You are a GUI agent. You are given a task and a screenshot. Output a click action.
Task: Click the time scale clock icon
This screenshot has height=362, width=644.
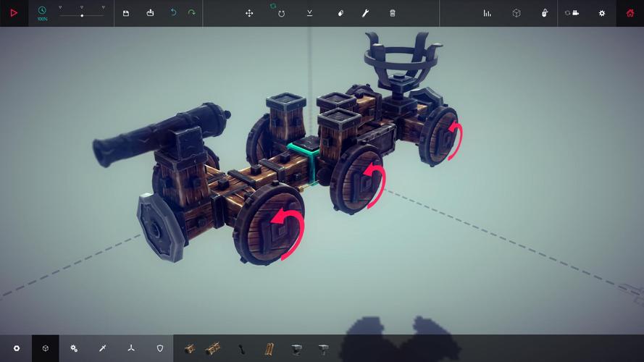[x=42, y=10]
